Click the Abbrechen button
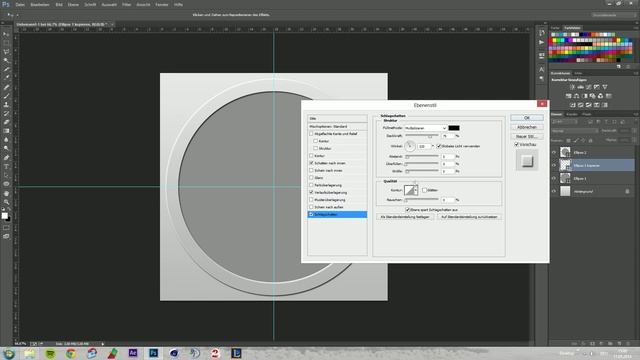The height and width of the screenshot is (360, 640). (x=527, y=127)
